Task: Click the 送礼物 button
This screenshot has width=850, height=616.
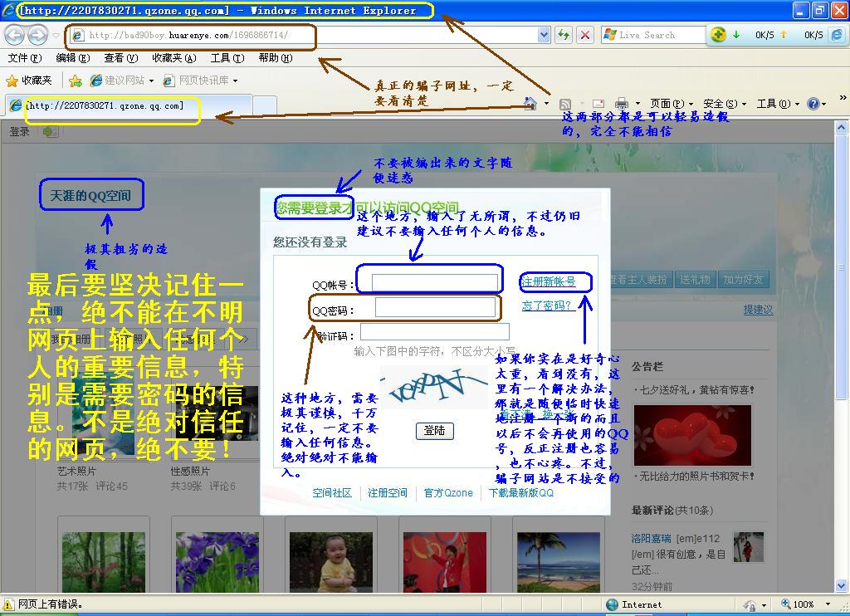Action: [695, 279]
